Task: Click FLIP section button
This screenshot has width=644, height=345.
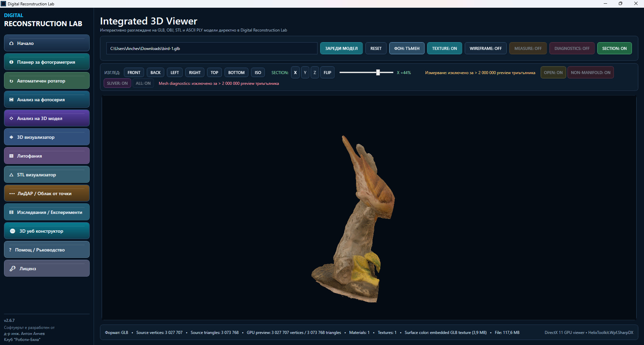Action: 328,72
